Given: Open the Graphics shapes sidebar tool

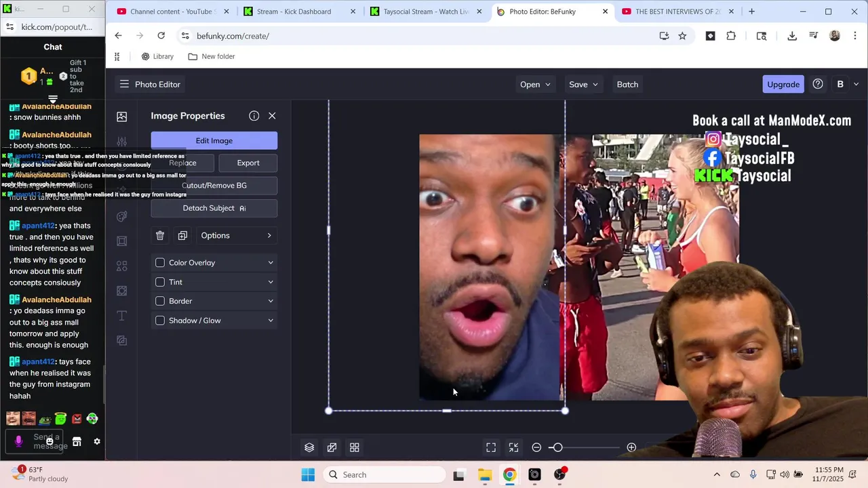Looking at the screenshot, I should [122, 266].
